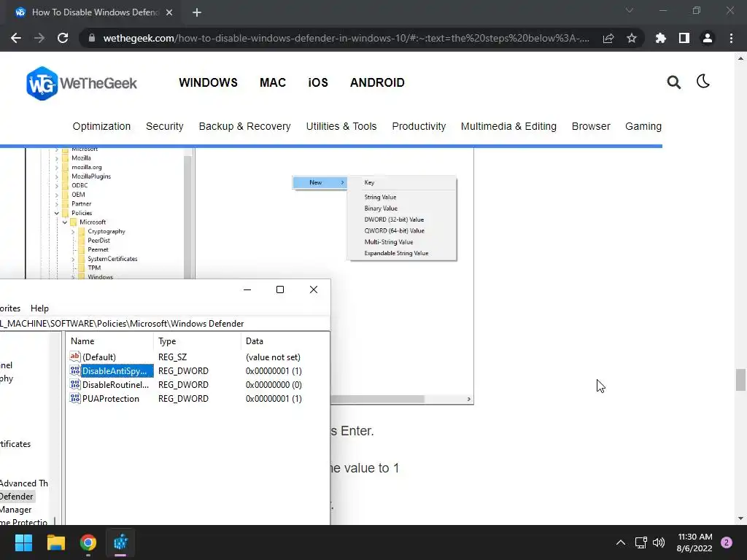Click the share page icon in address bar

pos(608,38)
